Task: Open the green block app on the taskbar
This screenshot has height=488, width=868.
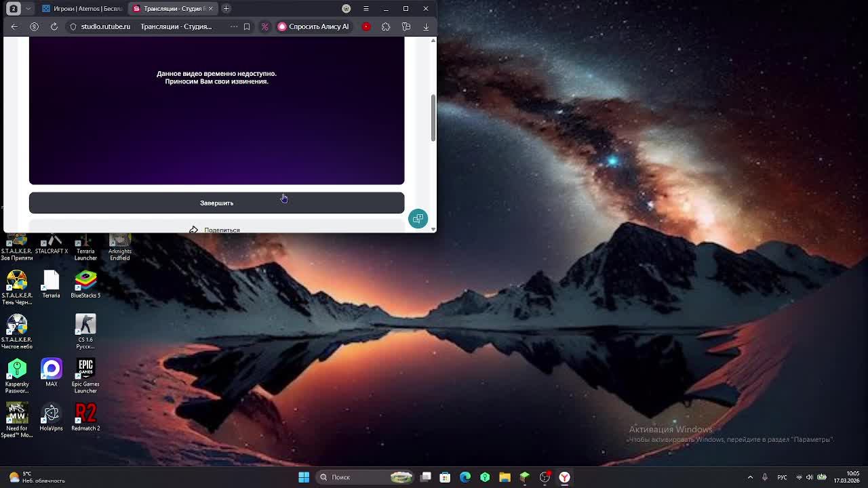Action: click(525, 477)
